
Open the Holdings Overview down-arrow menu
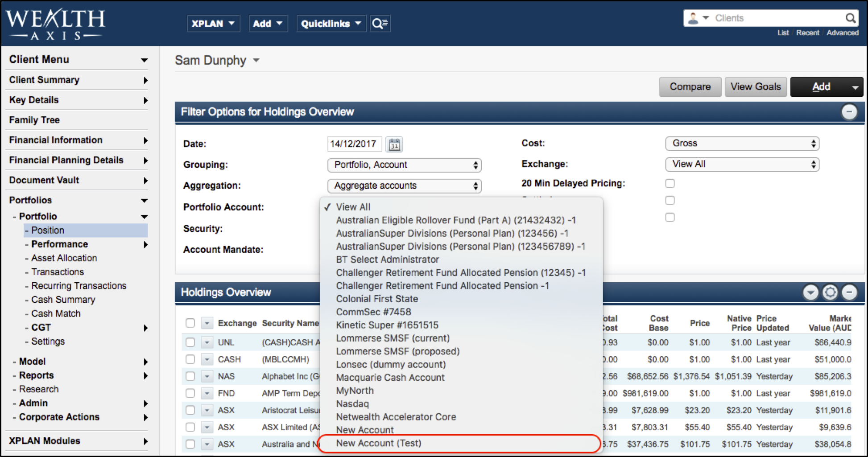click(x=810, y=292)
